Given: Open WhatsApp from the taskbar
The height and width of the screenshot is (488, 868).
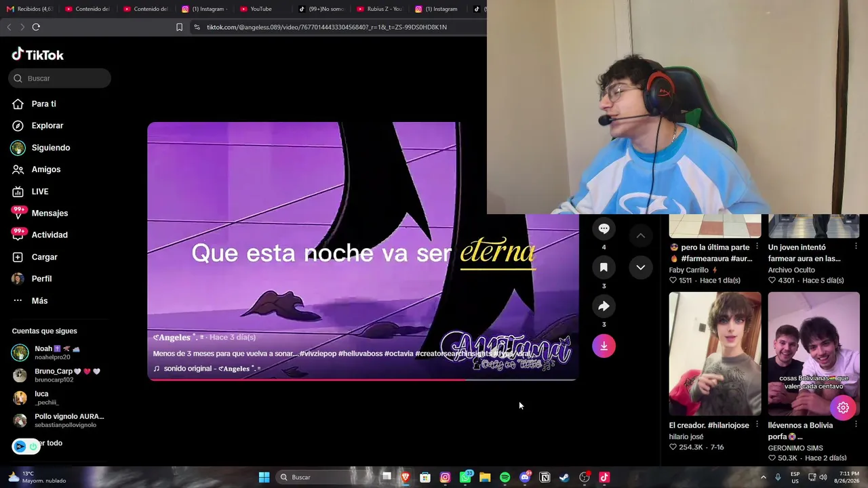Looking at the screenshot, I should tap(465, 477).
